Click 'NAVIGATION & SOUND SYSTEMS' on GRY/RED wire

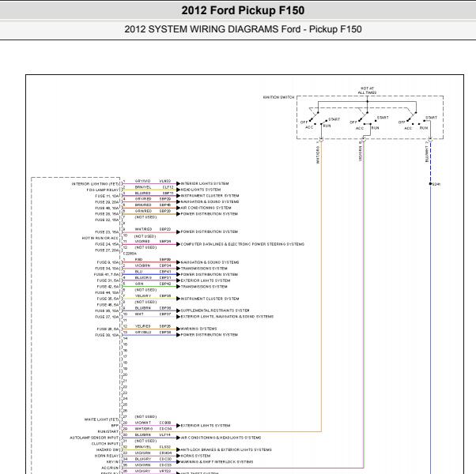click(x=210, y=201)
